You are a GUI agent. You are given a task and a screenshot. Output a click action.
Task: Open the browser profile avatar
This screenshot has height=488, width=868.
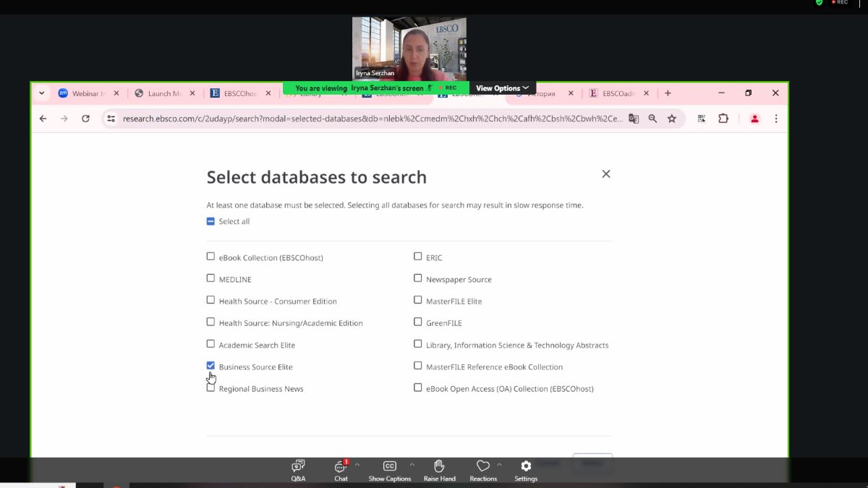point(754,119)
